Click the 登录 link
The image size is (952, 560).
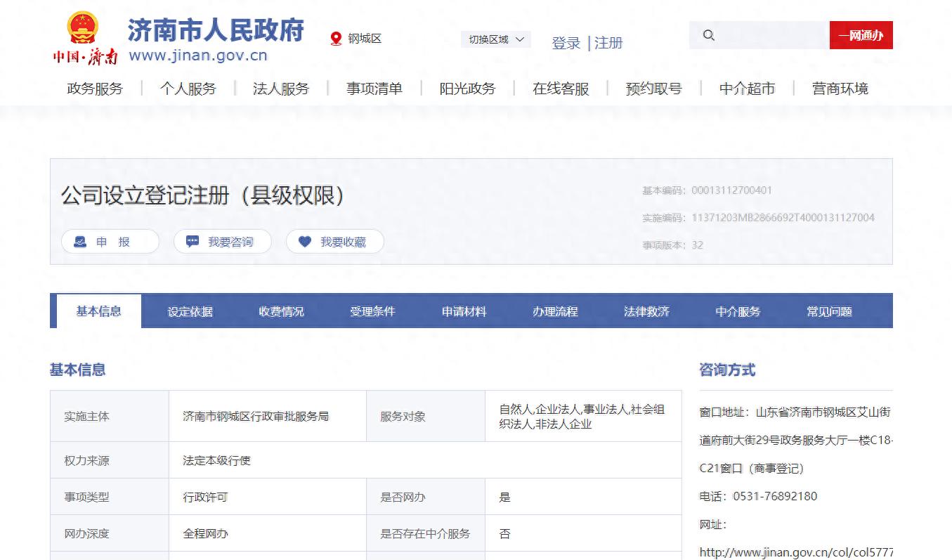[x=566, y=43]
